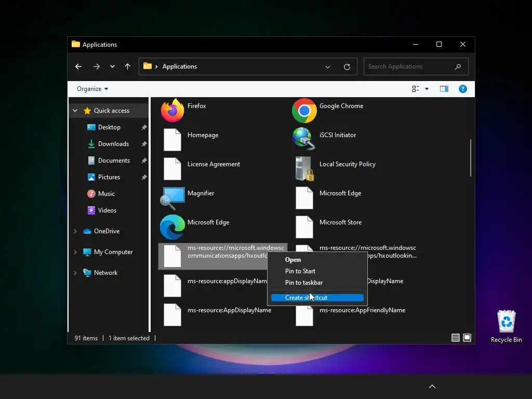Select the Google Chrome icon
532x399 pixels.
(x=304, y=111)
